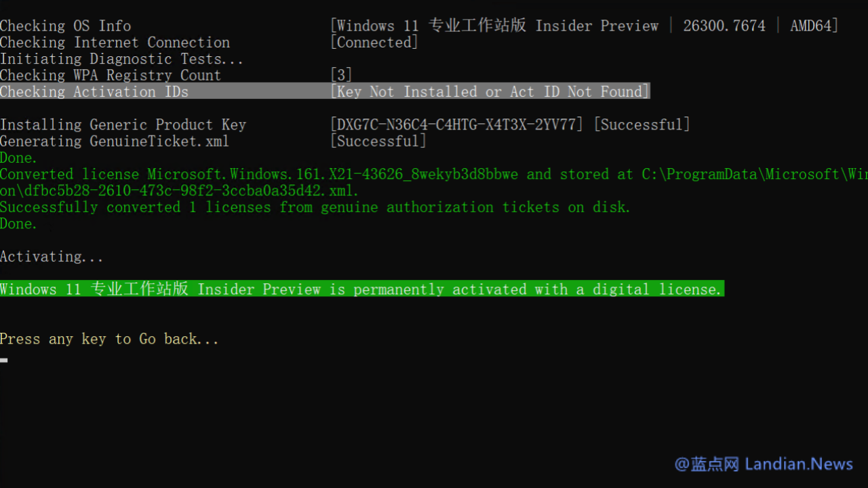Click the "Checking Internet Connection" text

(x=115, y=42)
